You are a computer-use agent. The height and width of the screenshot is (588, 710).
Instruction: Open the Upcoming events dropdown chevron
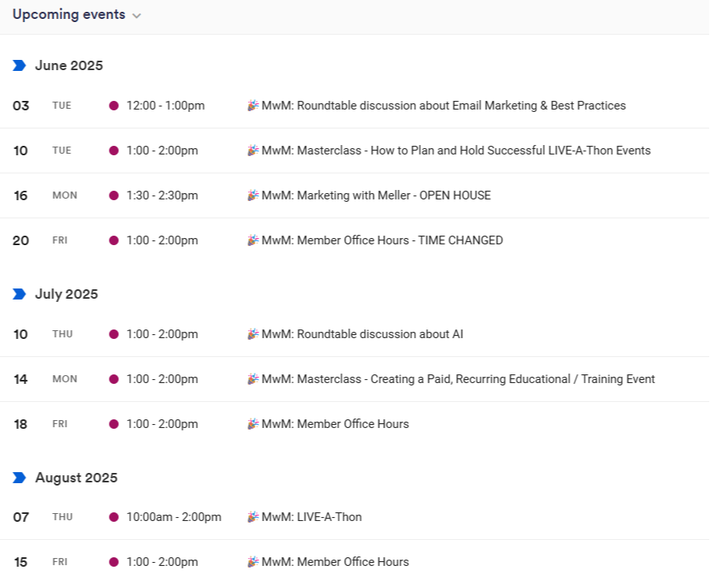click(137, 16)
